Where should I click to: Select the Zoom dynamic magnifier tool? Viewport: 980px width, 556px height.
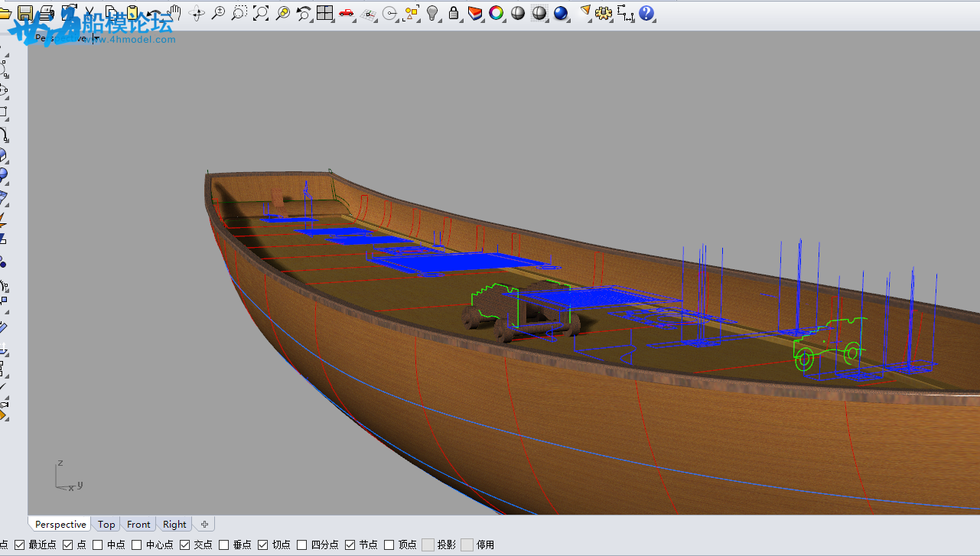(218, 13)
